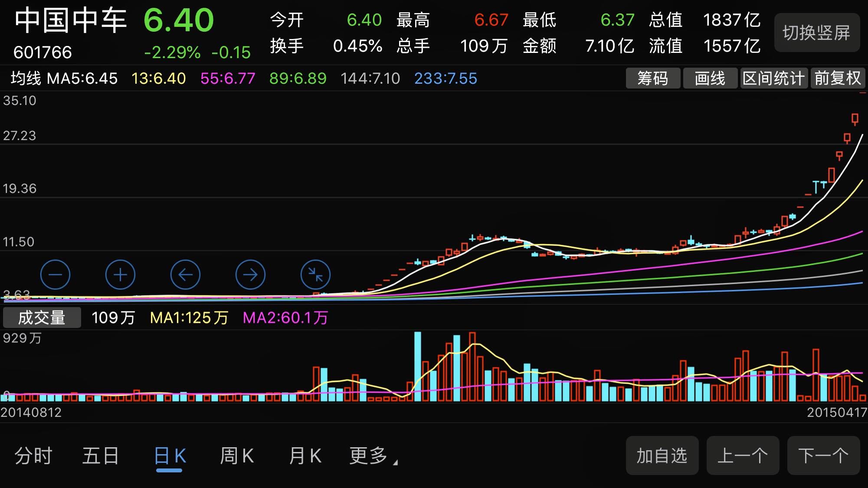Go to previous stock with 上一个
868x488 pixels.
(x=743, y=455)
